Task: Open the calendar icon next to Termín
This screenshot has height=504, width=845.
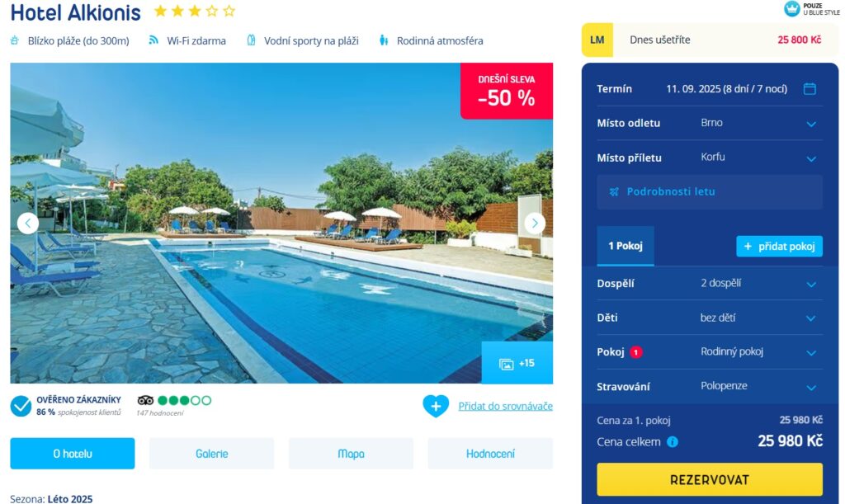Action: (810, 89)
